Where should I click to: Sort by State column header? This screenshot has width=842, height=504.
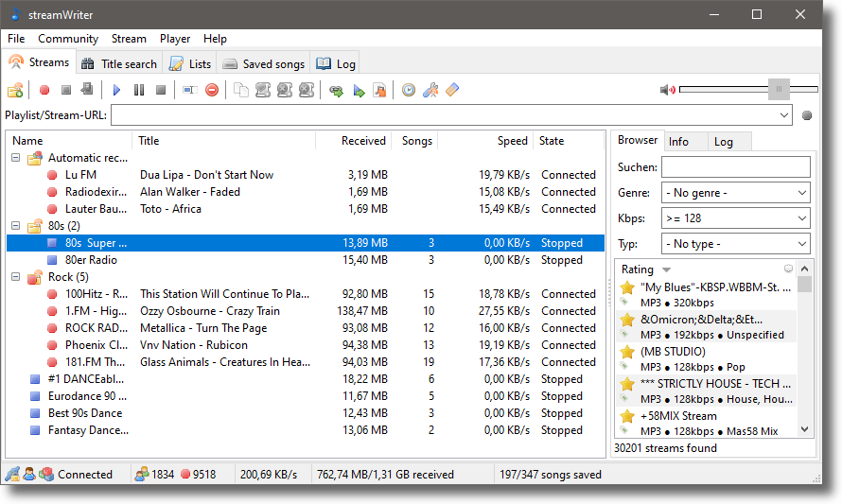pyautogui.click(x=569, y=141)
